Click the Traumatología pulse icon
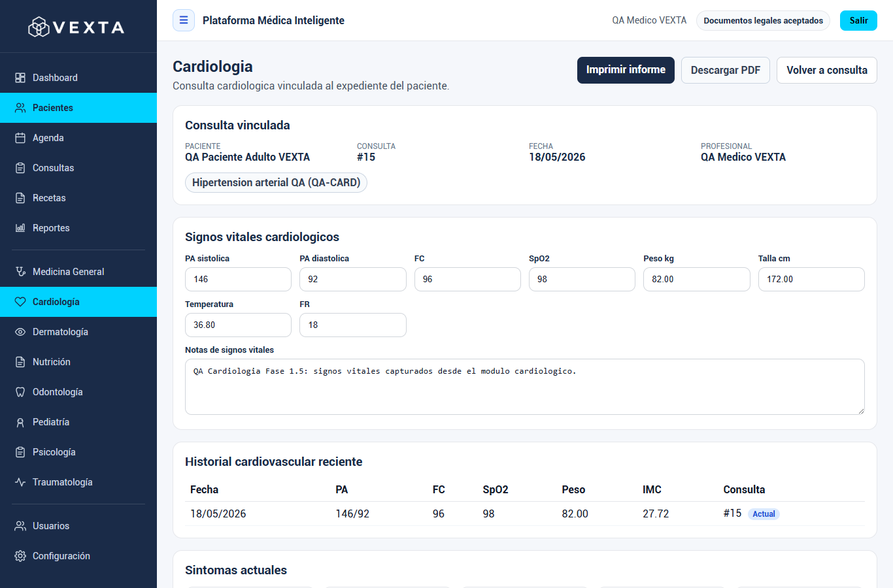The image size is (893, 588). (x=20, y=482)
